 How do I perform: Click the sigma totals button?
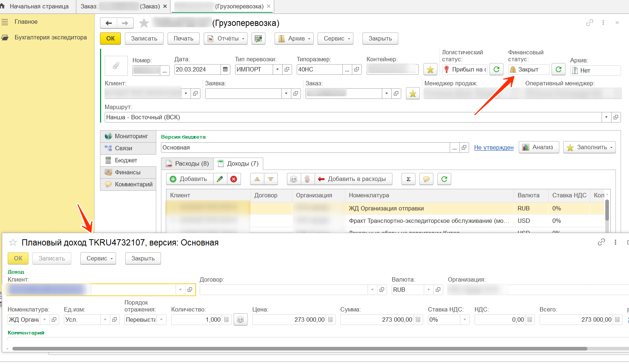[x=409, y=179]
